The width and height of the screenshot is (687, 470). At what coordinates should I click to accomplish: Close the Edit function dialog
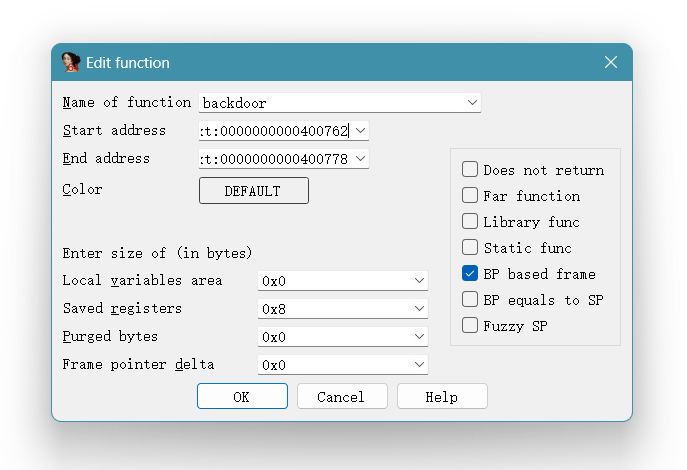point(611,62)
